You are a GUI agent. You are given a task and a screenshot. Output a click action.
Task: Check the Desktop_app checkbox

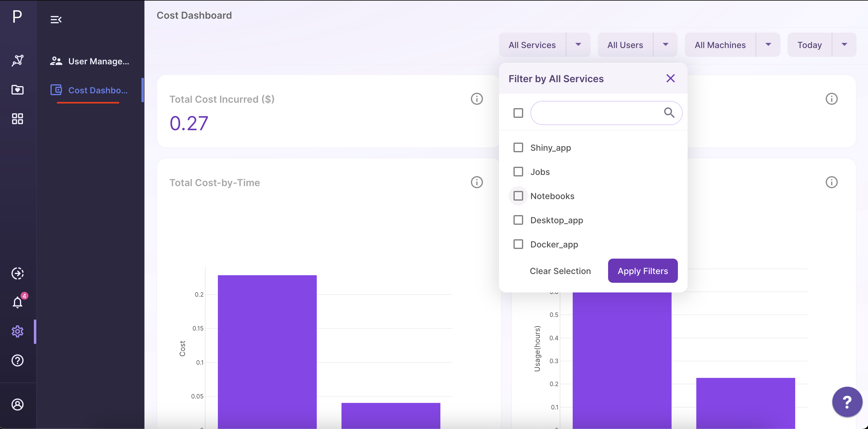518,220
